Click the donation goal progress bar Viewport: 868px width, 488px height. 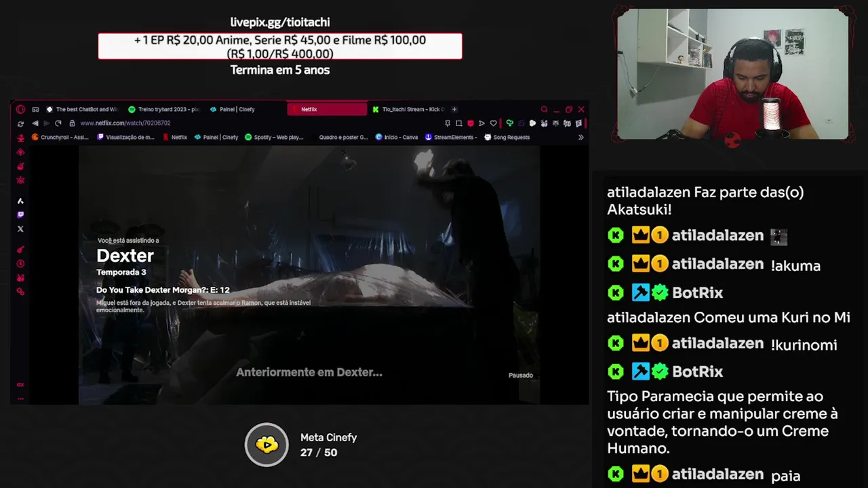[x=280, y=46]
